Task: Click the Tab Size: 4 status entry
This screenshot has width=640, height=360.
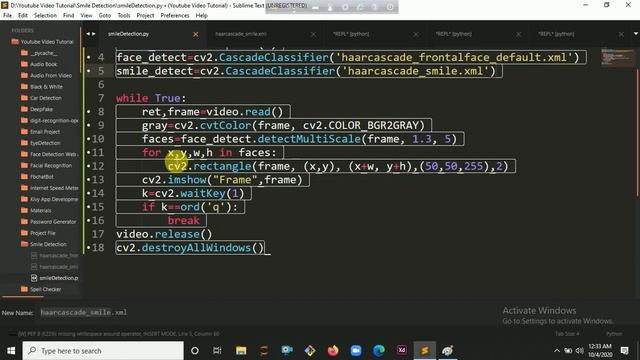Action: (567, 333)
